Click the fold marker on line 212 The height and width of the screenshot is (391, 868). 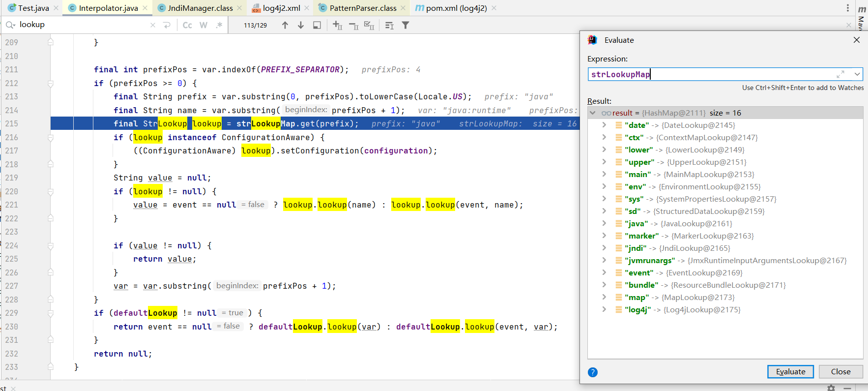point(51,84)
